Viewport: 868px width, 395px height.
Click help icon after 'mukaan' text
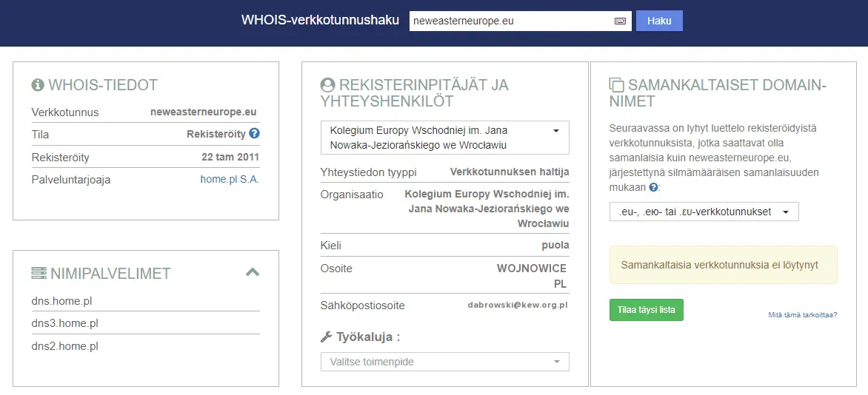point(653,188)
